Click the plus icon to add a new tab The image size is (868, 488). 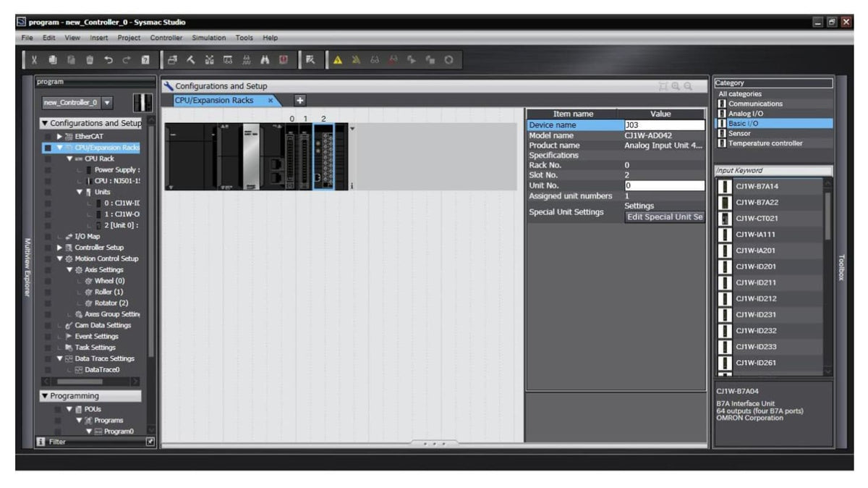click(x=300, y=101)
